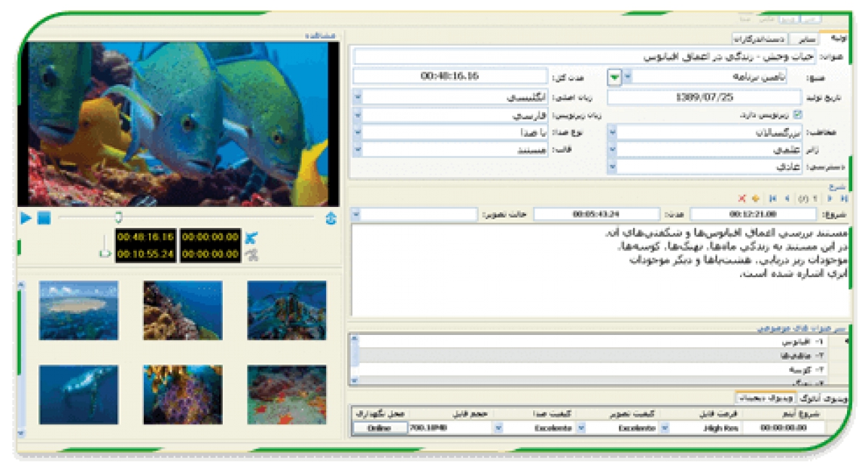Viewport: 868px width, 463px height.
Task: Expand the قالب dropdown showing مستند
Action: pyautogui.click(x=358, y=150)
